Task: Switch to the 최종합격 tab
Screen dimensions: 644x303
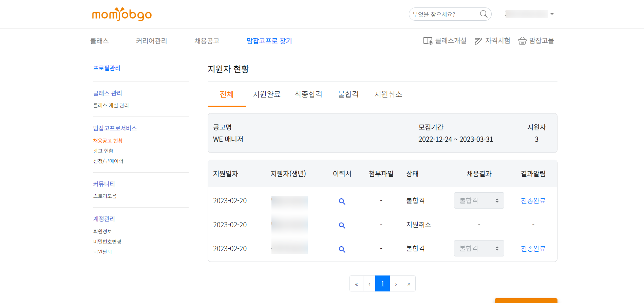Action: pyautogui.click(x=308, y=94)
